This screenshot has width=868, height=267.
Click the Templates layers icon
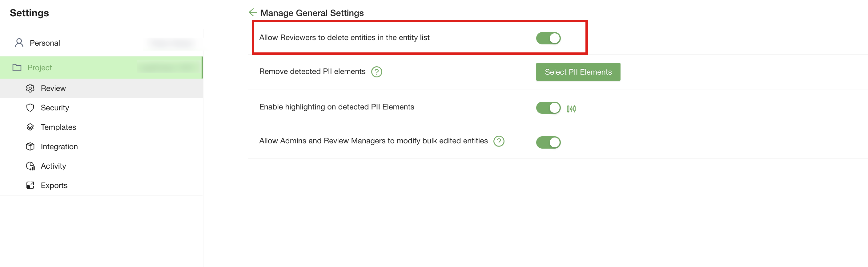(x=30, y=127)
